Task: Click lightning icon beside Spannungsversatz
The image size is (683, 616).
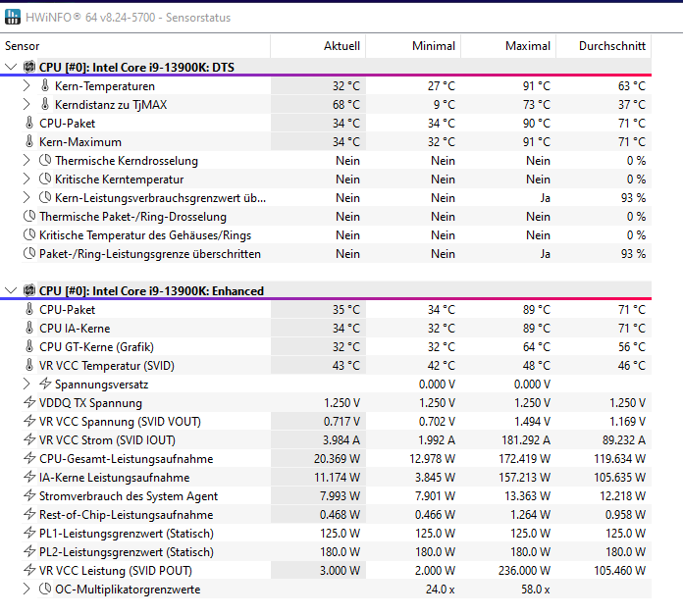Action: pos(45,384)
